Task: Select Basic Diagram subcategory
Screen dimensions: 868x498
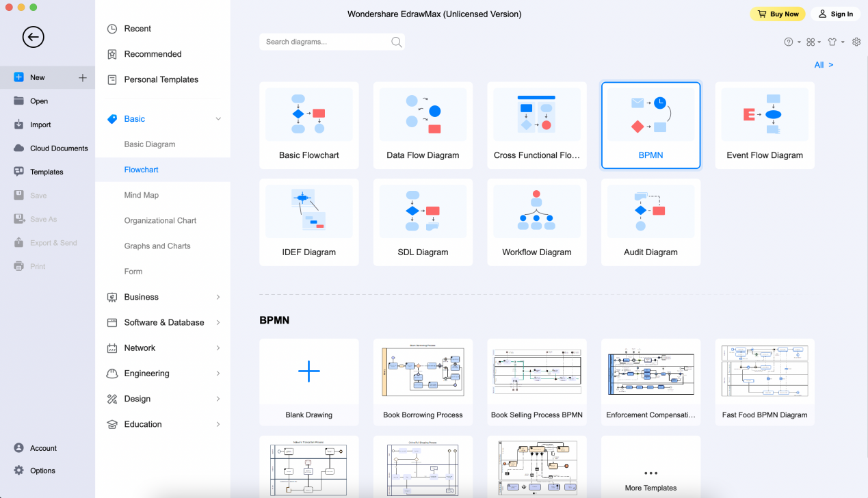Action: 150,144
